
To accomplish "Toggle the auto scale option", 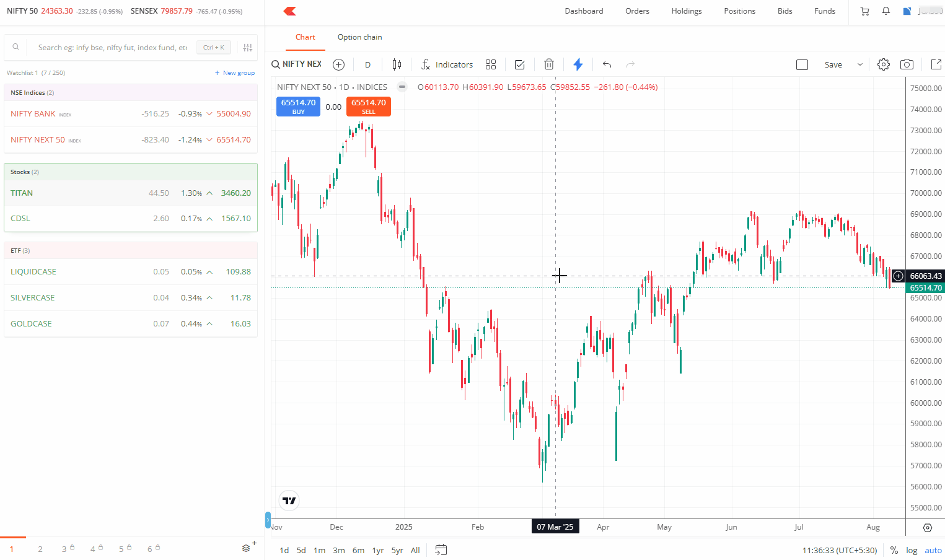I will (933, 550).
